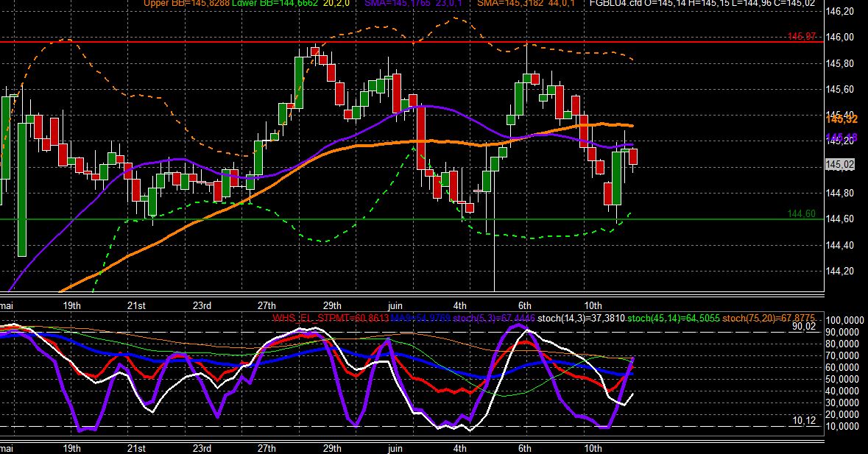Click 19th on the price chart date axis
Viewport: 868px width, 454px height.
[71, 305]
